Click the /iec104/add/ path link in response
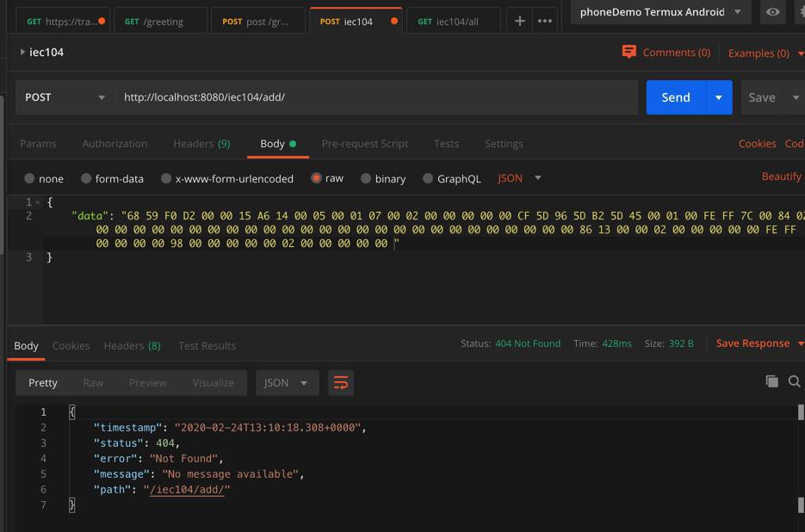This screenshot has height=532, width=805. [x=187, y=489]
